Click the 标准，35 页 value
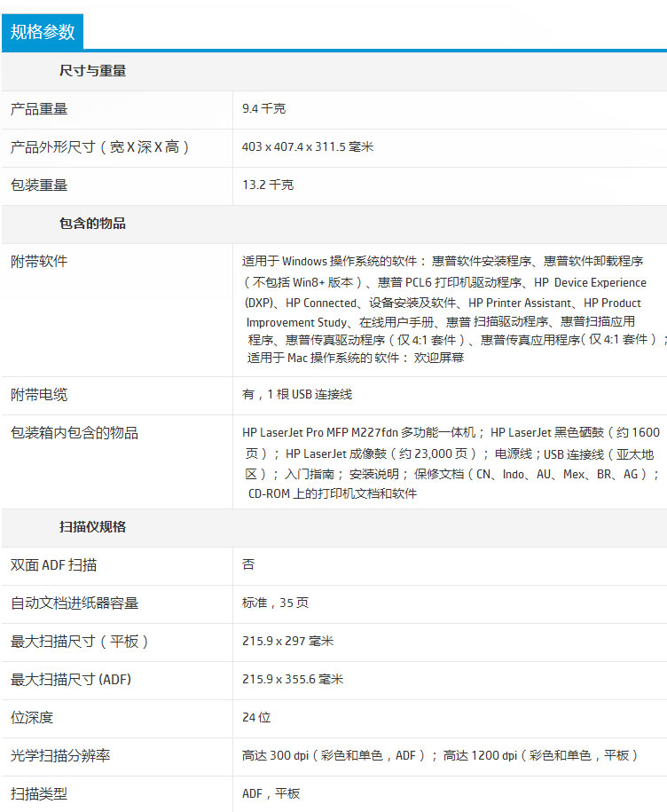This screenshot has height=812, width=667. tap(275, 603)
